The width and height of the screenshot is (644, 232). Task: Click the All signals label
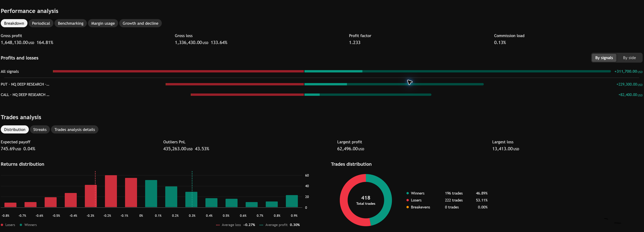[x=10, y=71]
